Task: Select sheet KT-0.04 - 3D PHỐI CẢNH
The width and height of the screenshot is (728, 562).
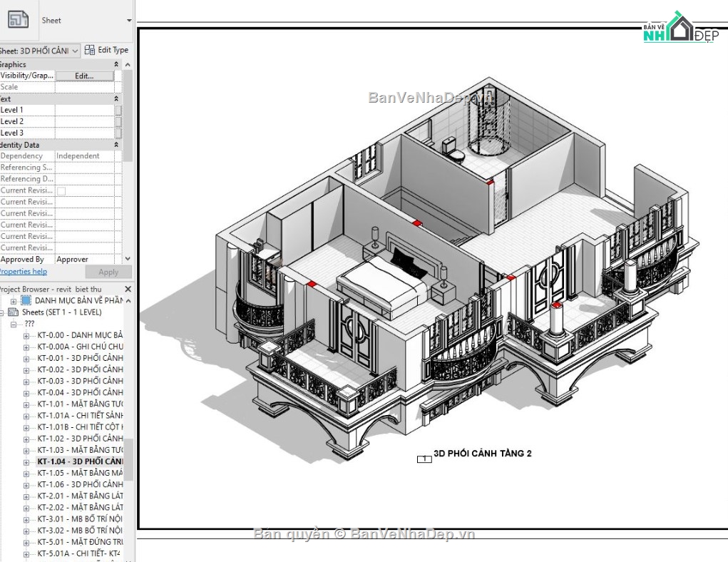Action: 81,392
